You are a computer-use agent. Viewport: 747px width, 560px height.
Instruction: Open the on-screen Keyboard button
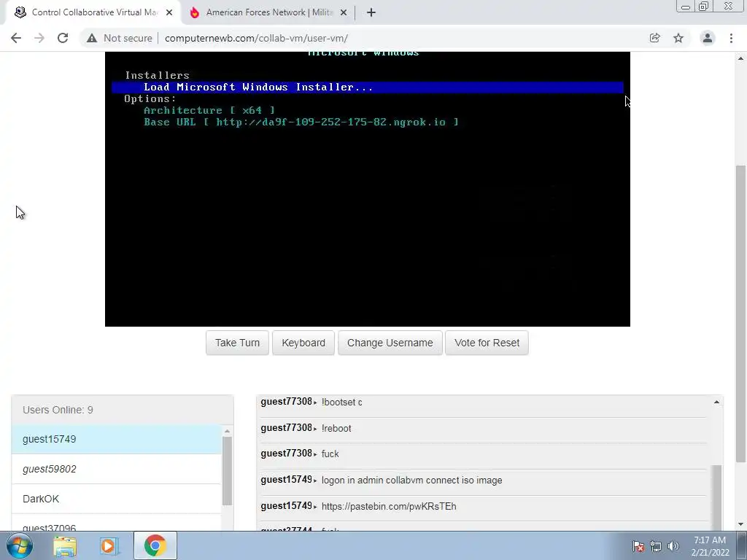point(303,343)
